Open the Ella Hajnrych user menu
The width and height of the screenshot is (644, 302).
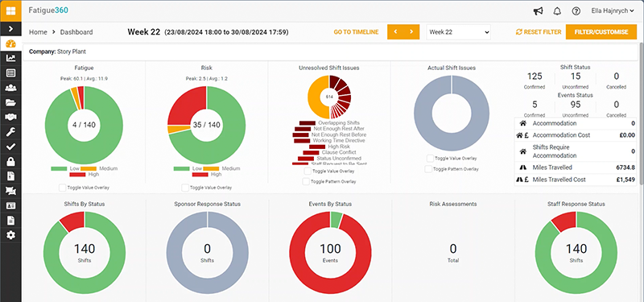point(613,11)
